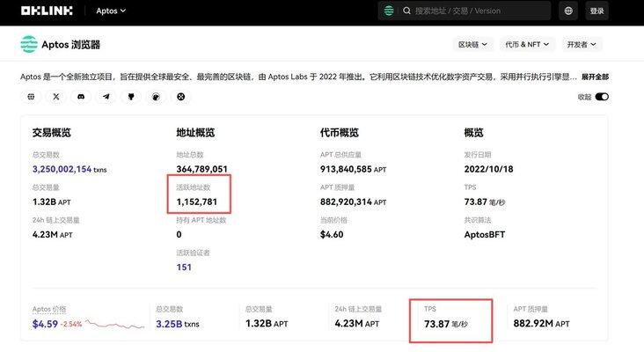This screenshot has height=352, width=644.
Task: Click the 4.23M APT value in bottom bar
Action: pos(357,324)
